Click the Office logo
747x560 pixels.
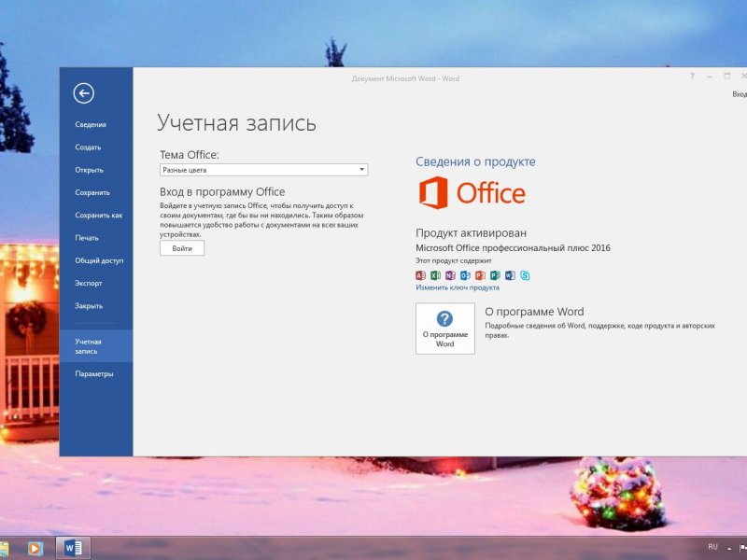pyautogui.click(x=472, y=193)
